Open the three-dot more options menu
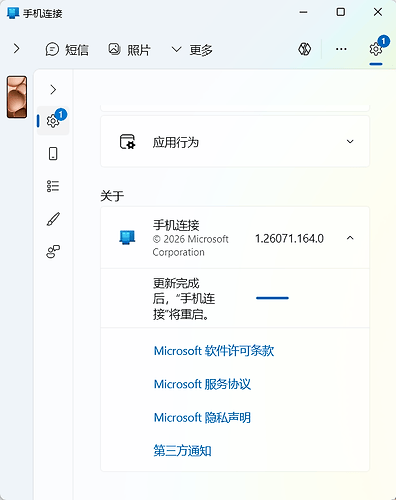This screenshot has height=500, width=396. point(341,49)
